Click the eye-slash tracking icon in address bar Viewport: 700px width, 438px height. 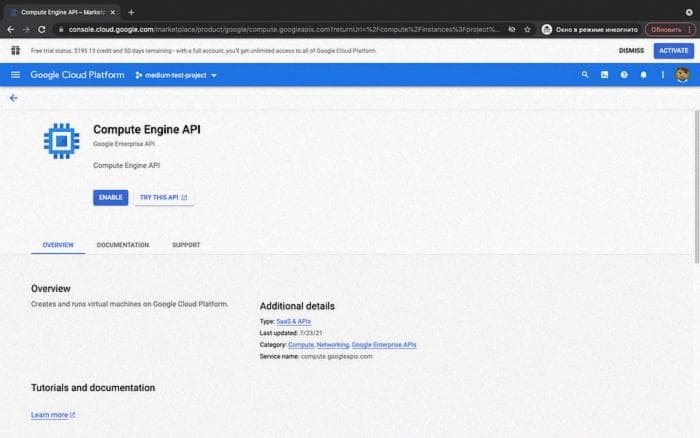tap(512, 29)
